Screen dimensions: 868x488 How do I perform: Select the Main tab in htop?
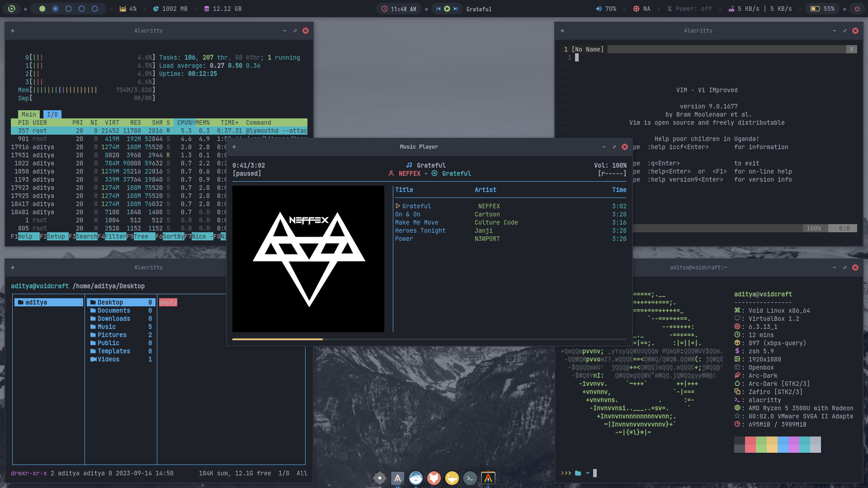[x=28, y=114]
